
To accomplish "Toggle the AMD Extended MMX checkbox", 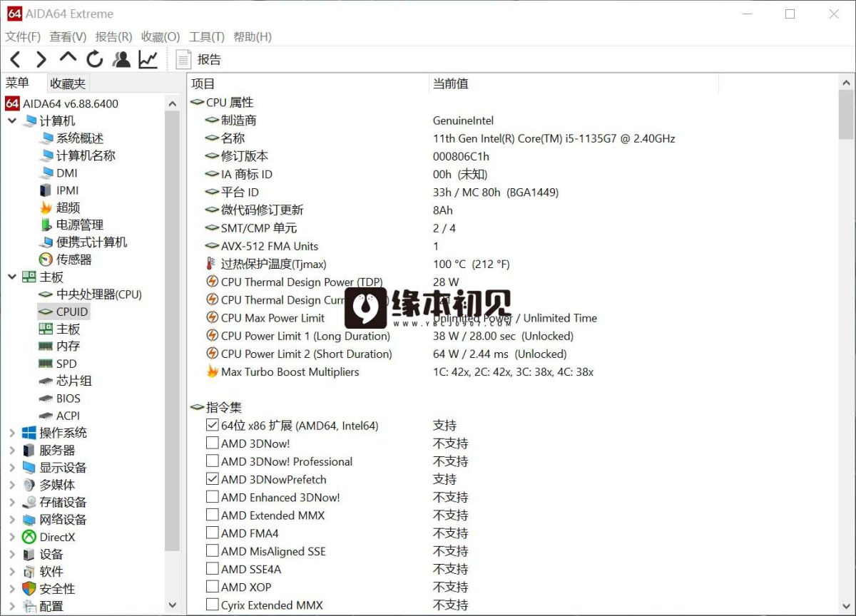I will [212, 515].
